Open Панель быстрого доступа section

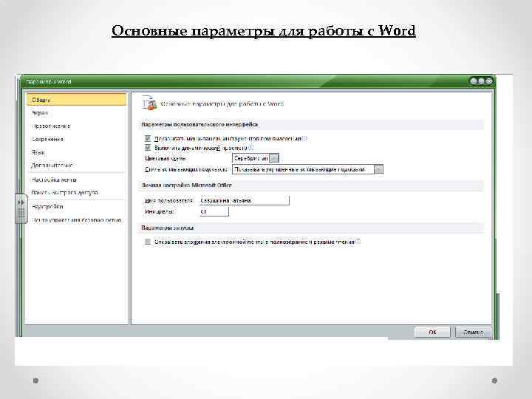(64, 192)
